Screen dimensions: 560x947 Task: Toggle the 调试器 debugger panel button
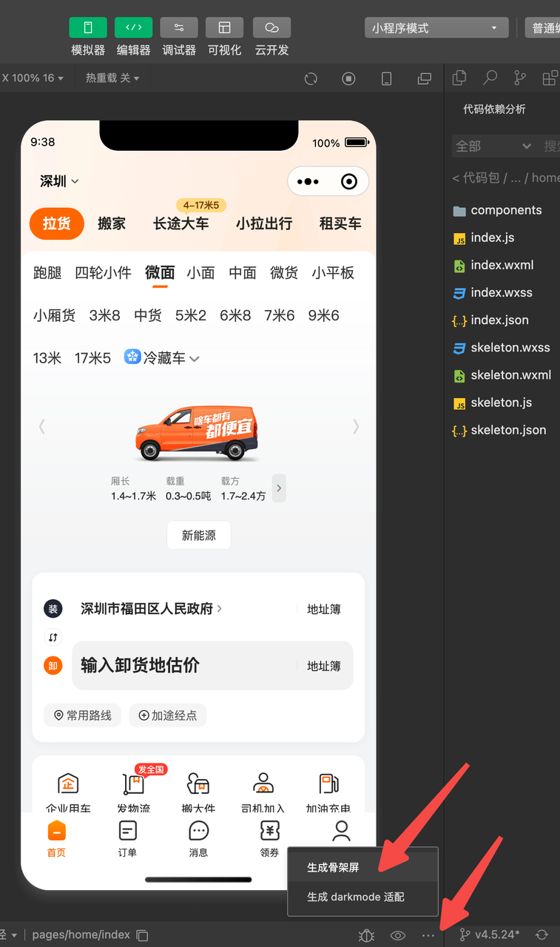(x=179, y=28)
